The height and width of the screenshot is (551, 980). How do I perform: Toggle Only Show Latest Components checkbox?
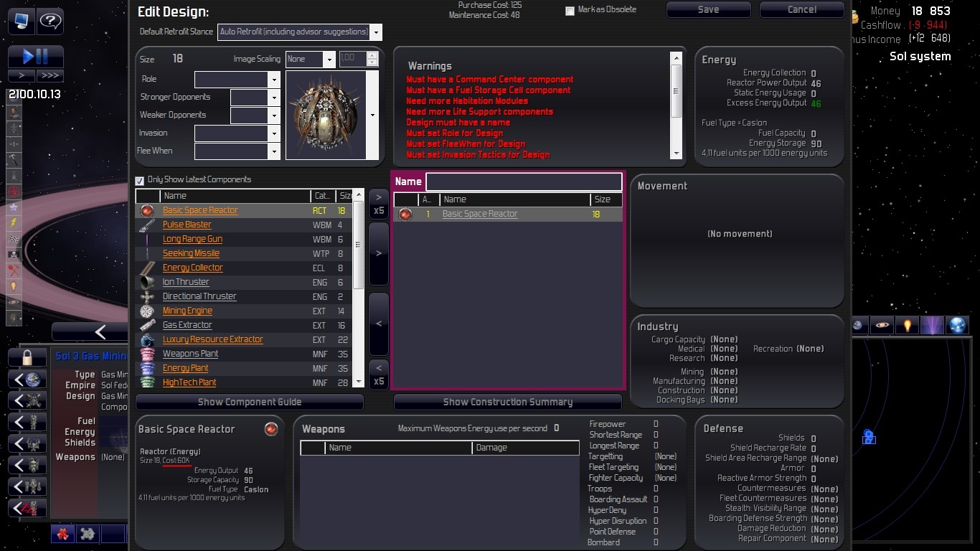point(140,180)
